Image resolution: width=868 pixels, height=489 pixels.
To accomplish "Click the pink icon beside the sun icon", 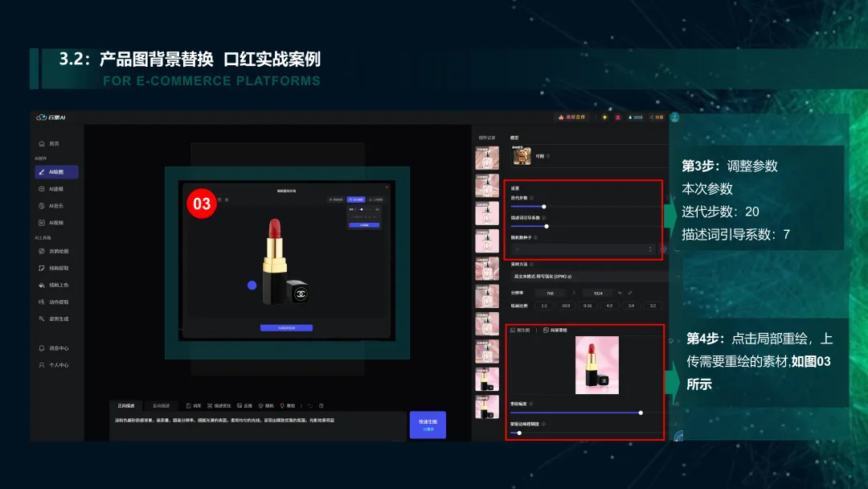I will coord(618,117).
